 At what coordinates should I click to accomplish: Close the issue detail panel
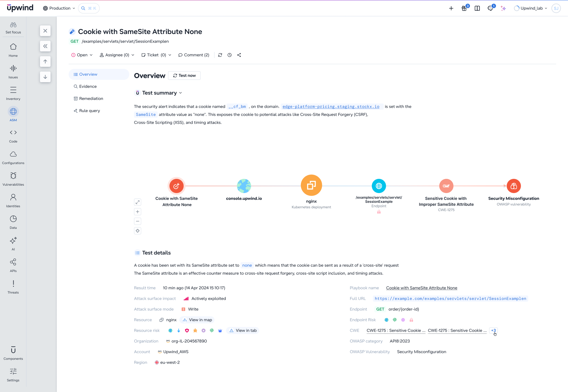pyautogui.click(x=45, y=31)
